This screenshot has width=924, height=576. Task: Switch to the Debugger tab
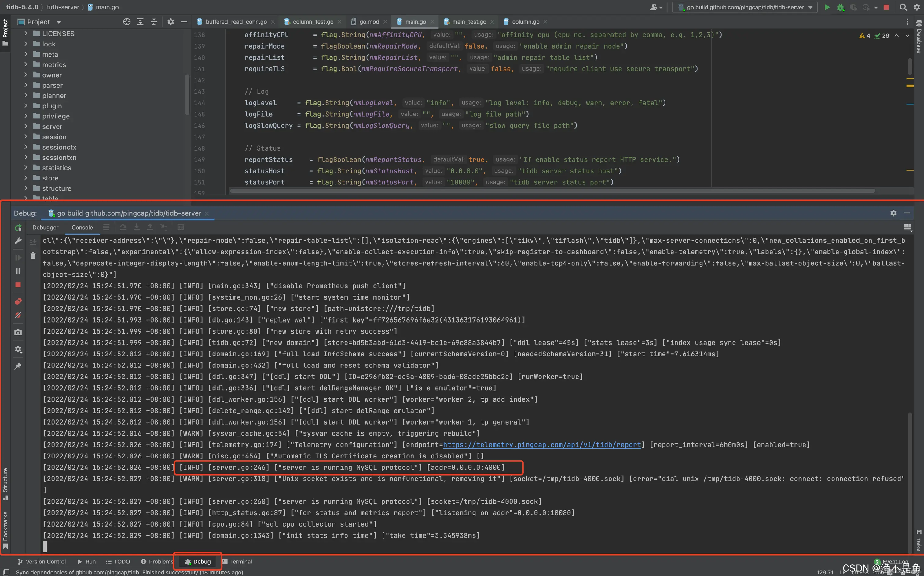pyautogui.click(x=45, y=228)
